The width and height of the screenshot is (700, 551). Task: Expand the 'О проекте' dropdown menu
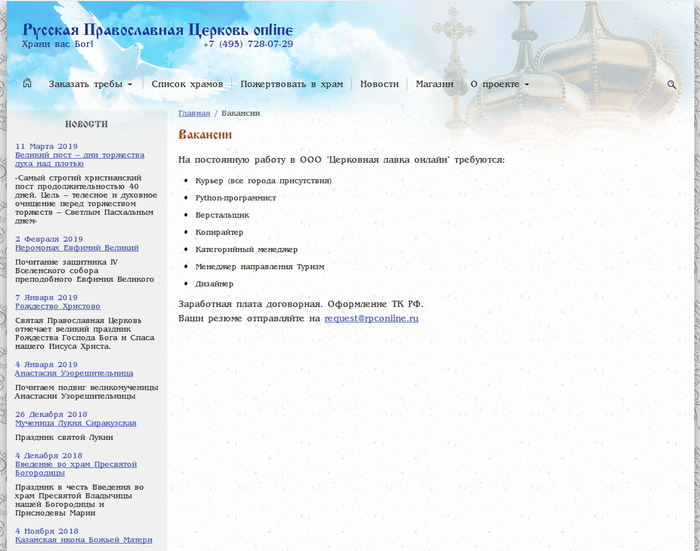click(x=499, y=85)
